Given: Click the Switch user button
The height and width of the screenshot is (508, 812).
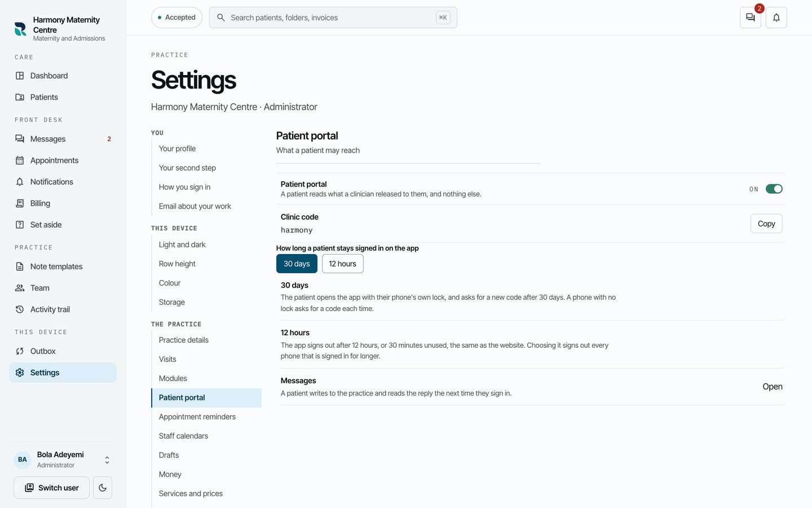Looking at the screenshot, I should click(x=51, y=488).
